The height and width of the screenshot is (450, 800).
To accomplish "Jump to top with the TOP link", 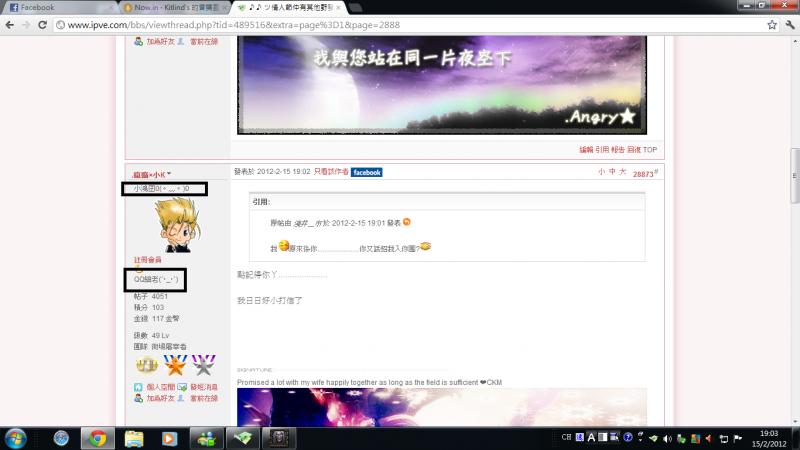I will (x=650, y=149).
